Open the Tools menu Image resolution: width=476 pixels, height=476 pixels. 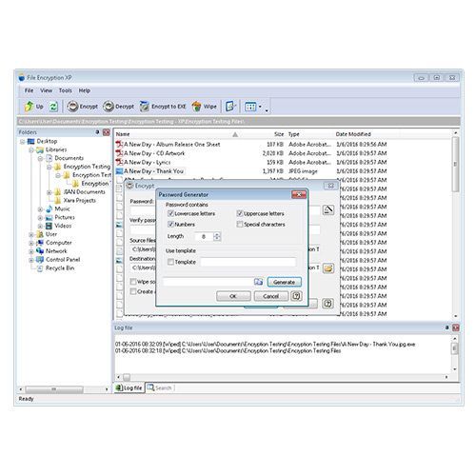pos(65,90)
